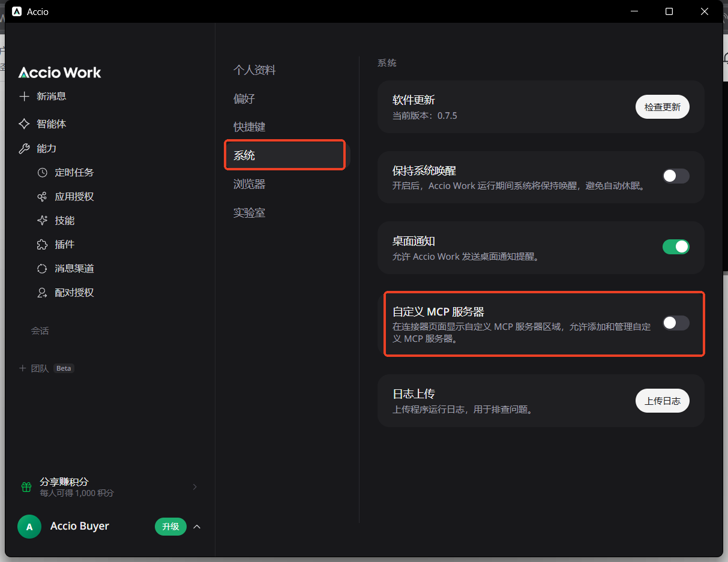This screenshot has height=562, width=728.
Task: Click the sparkle icon beside 技能
Action: 42,221
